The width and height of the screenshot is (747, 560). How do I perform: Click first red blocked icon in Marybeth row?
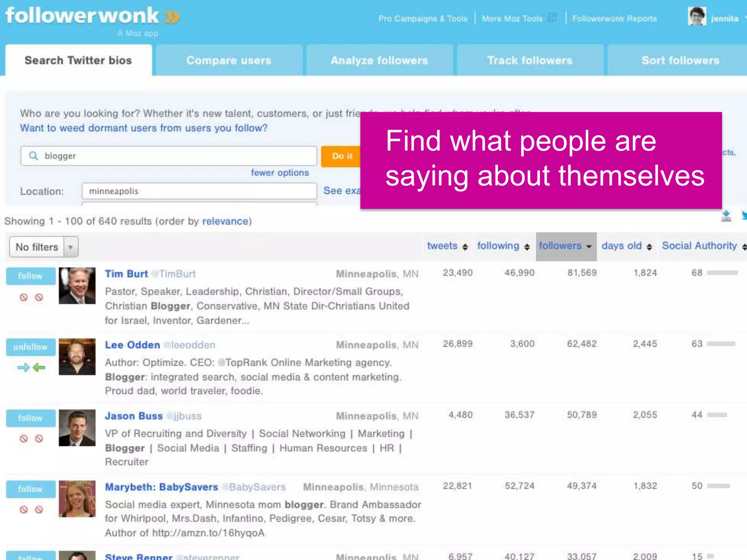[x=24, y=509]
